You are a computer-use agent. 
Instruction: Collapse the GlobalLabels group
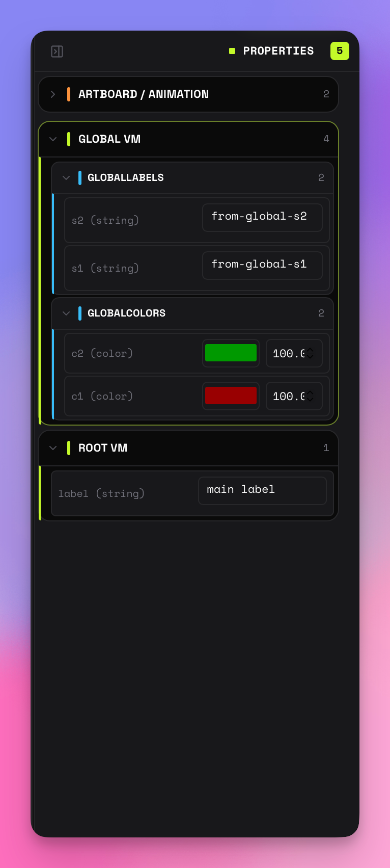click(66, 178)
